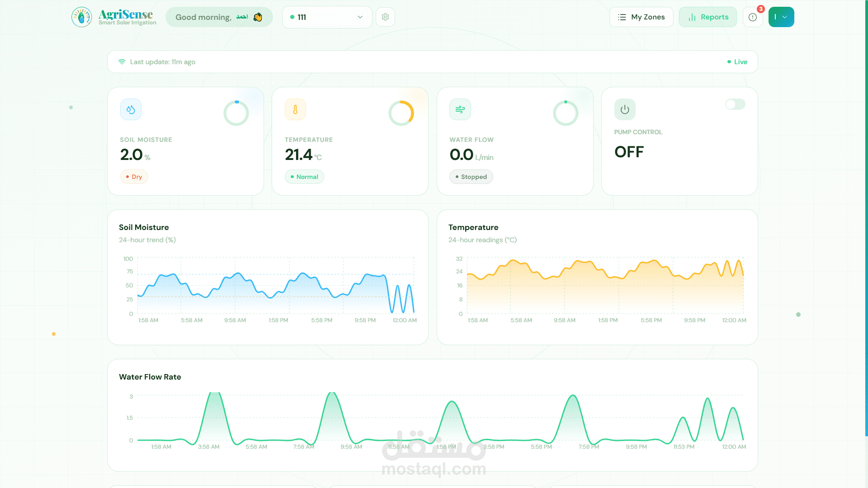This screenshot has height=488, width=868.
Task: Click the zone dropdown chevron arrow
Action: [x=360, y=17]
